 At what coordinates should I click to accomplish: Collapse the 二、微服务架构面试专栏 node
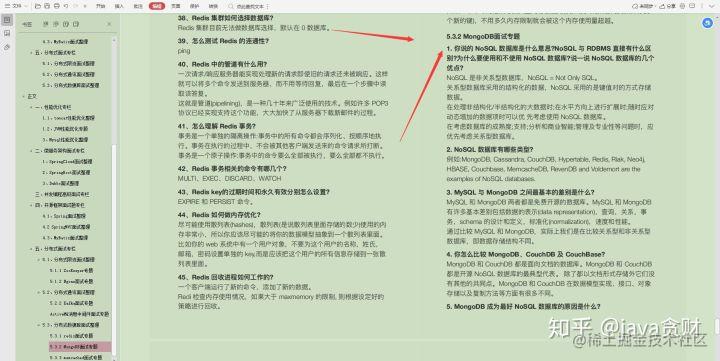pyautogui.click(x=31, y=151)
